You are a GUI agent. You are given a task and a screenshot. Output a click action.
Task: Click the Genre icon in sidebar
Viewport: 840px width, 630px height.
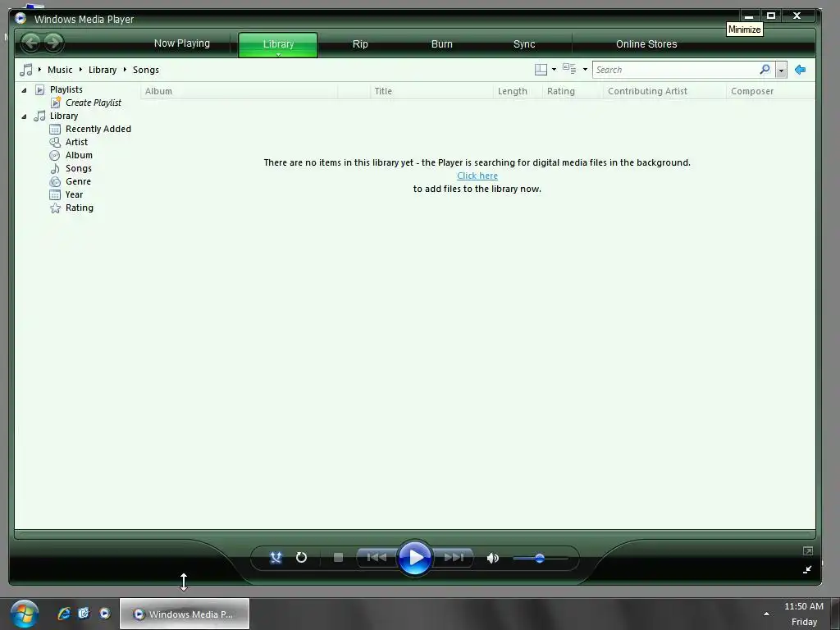click(55, 181)
